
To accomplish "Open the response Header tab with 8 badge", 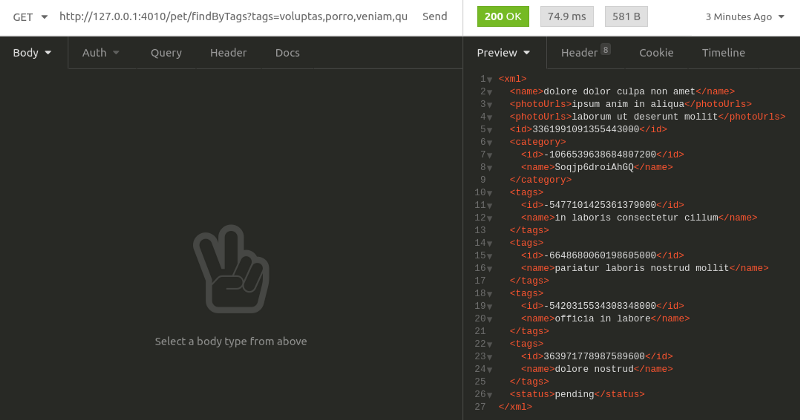I will click(x=584, y=53).
